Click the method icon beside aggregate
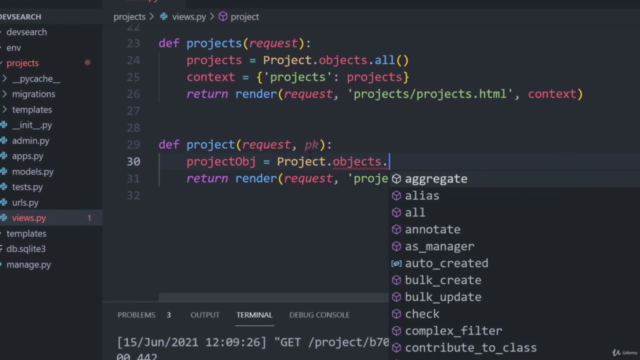 point(396,179)
